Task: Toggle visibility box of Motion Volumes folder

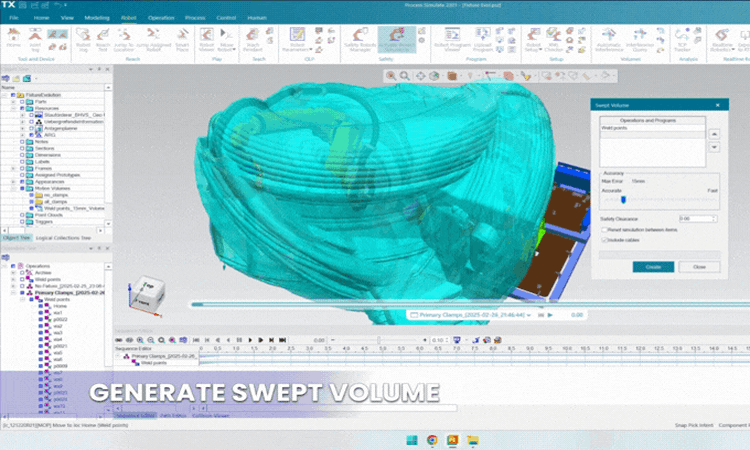Action: (x=22, y=188)
